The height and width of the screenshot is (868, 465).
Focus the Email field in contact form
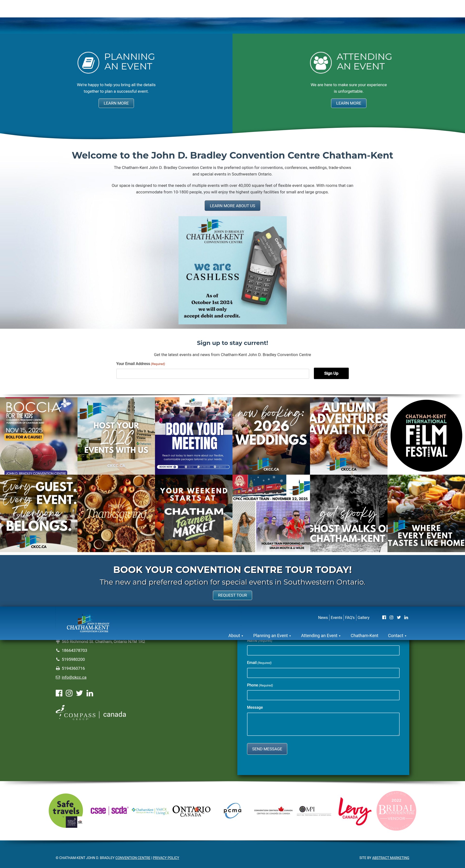323,673
